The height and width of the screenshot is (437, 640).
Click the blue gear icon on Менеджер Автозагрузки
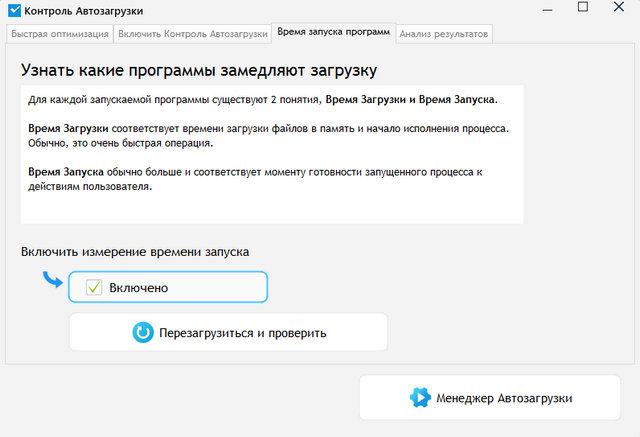[420, 398]
